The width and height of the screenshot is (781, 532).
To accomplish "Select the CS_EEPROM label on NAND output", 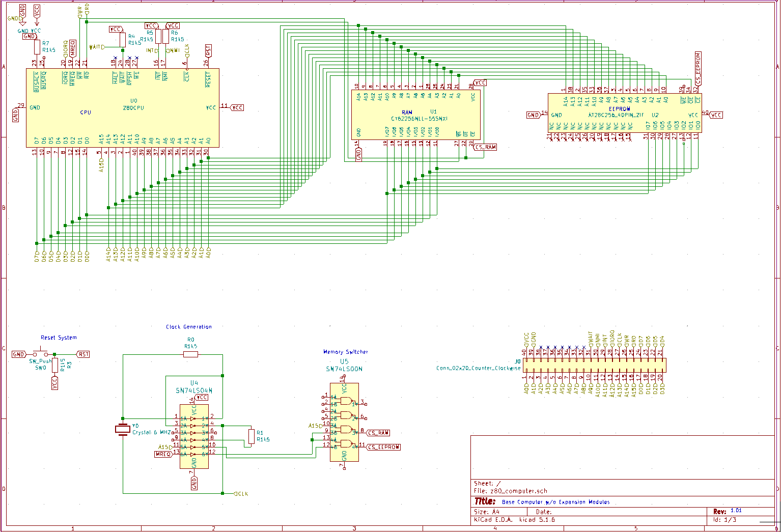I will pos(383,447).
